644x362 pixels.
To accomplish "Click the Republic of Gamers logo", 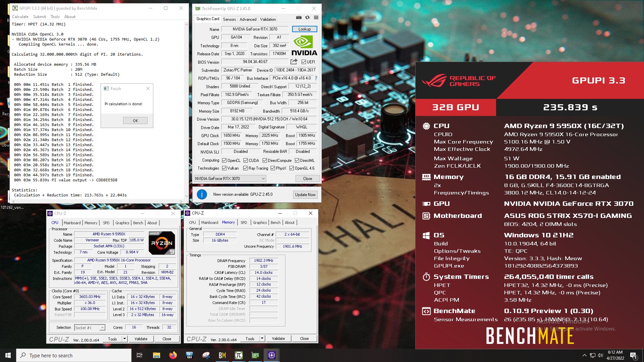I will coord(459,80).
